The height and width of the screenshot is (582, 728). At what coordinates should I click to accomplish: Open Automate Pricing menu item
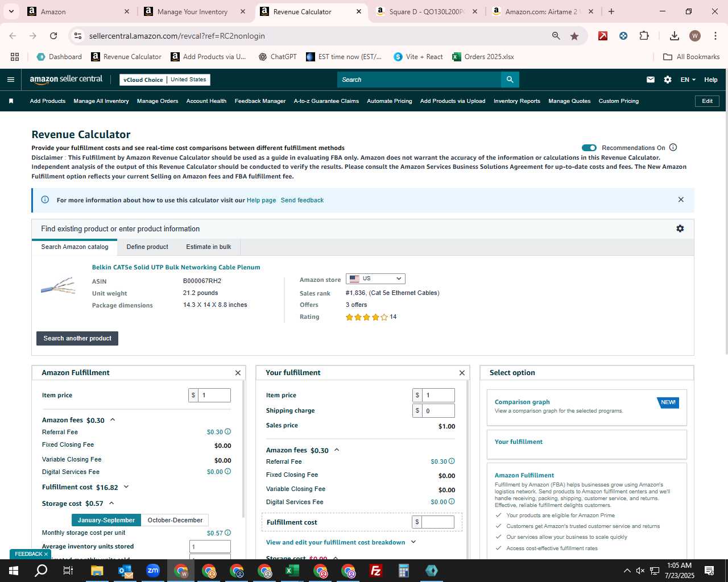tap(390, 101)
